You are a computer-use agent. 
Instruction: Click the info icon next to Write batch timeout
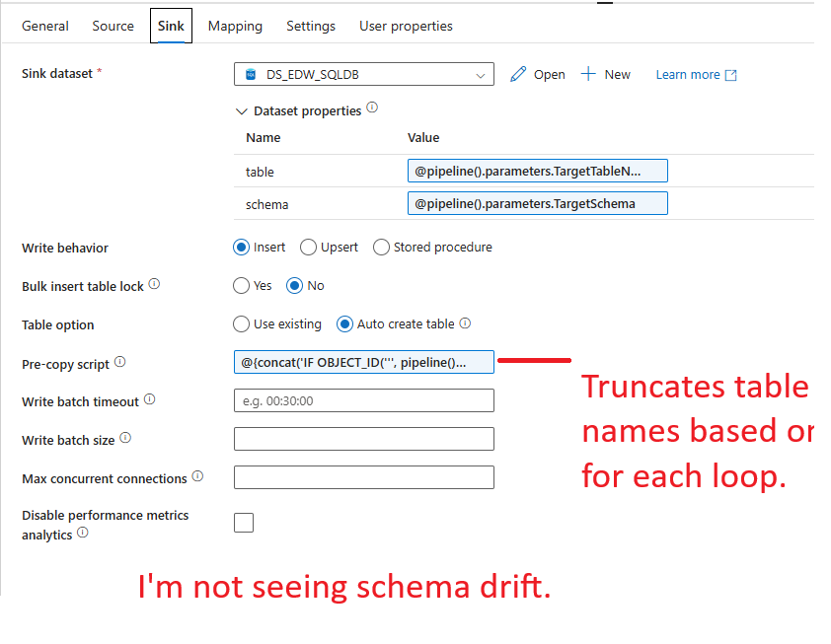[149, 398]
